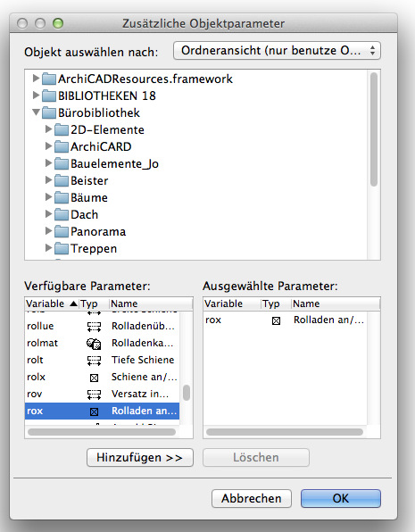This screenshot has height=532, width=415.
Task: Expand the ArchiCADResources.framework folder
Action: coord(36,79)
